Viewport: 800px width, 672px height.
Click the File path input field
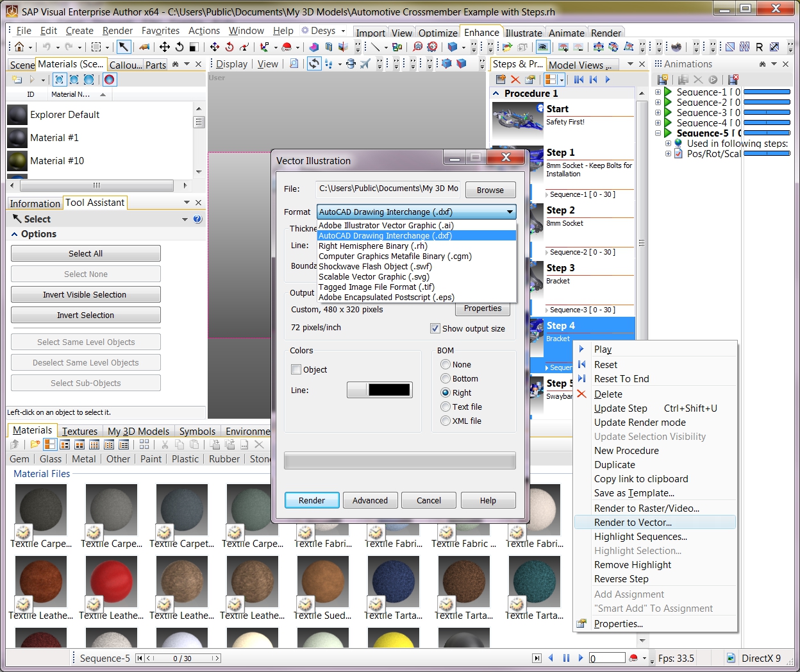pos(388,189)
